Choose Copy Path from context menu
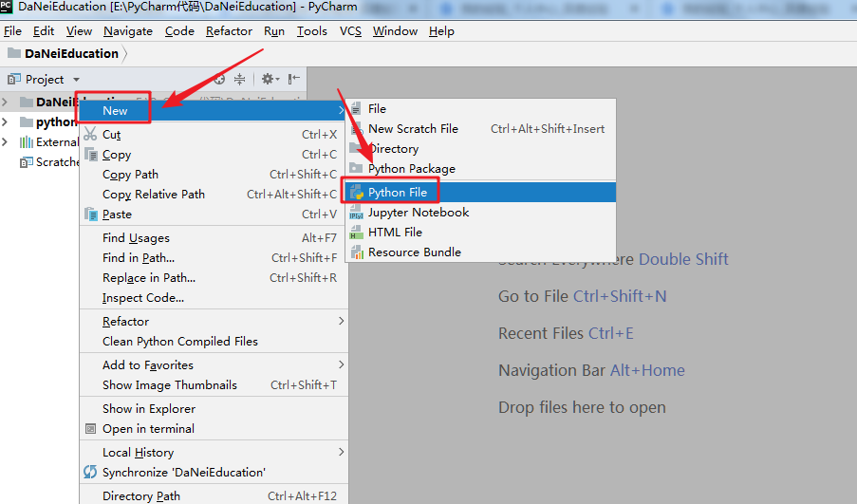 point(214,175)
